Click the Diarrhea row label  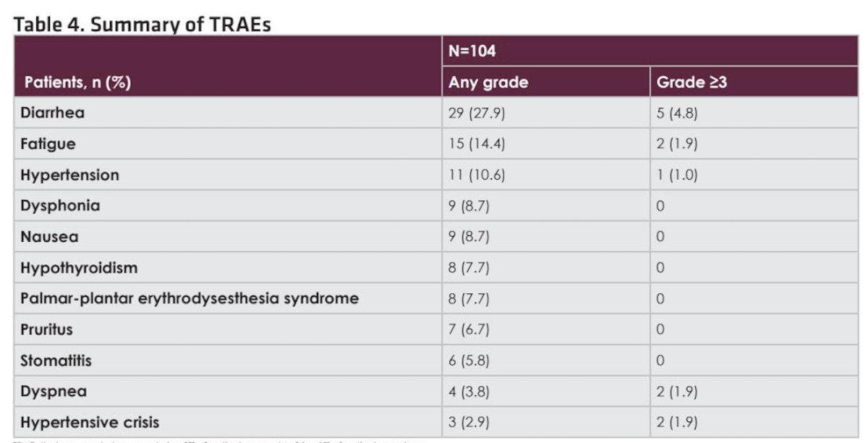53,114
